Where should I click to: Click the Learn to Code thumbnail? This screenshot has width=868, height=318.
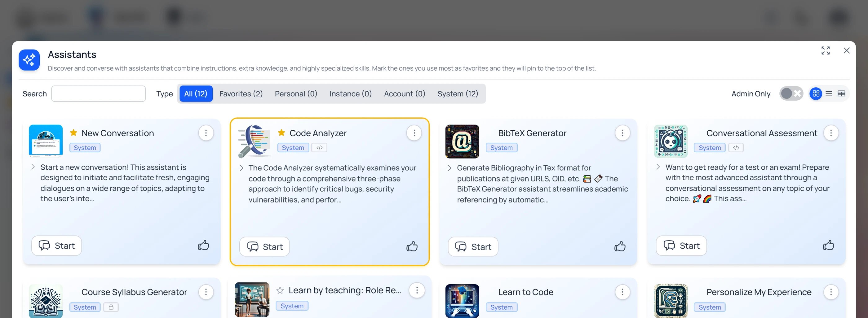tap(462, 301)
